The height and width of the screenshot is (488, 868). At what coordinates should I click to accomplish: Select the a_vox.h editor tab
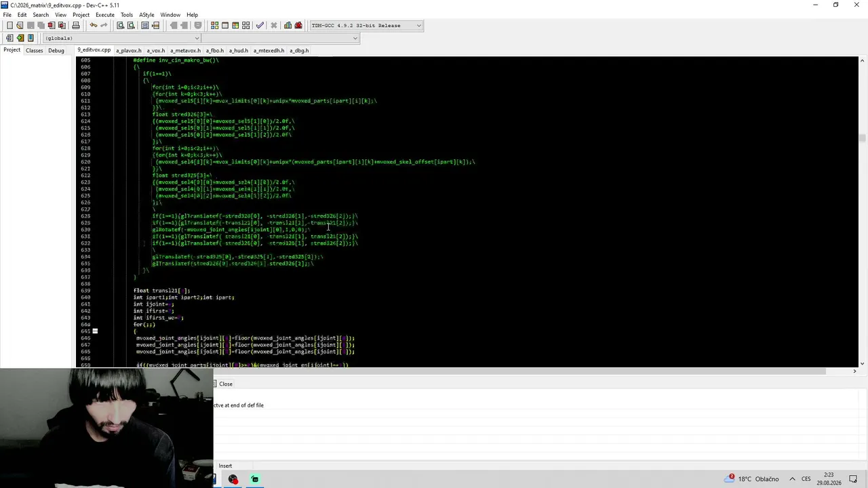[x=156, y=50]
